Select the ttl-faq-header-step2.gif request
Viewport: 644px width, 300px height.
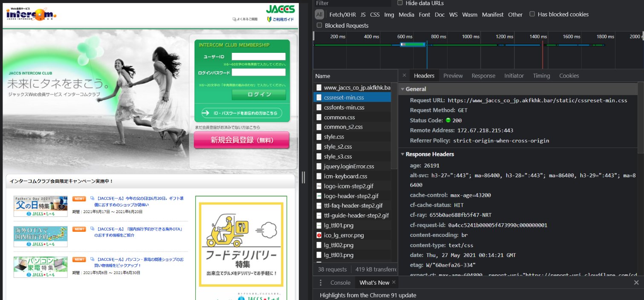coord(352,206)
